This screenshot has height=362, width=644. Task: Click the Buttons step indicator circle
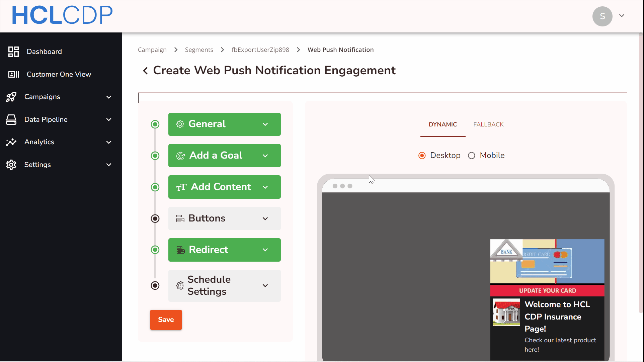tap(155, 218)
